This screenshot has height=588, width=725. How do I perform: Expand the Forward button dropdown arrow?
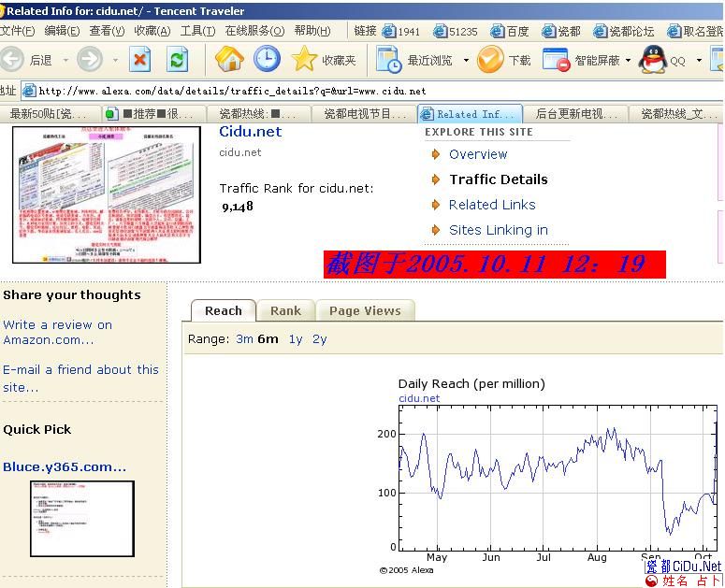pos(115,61)
